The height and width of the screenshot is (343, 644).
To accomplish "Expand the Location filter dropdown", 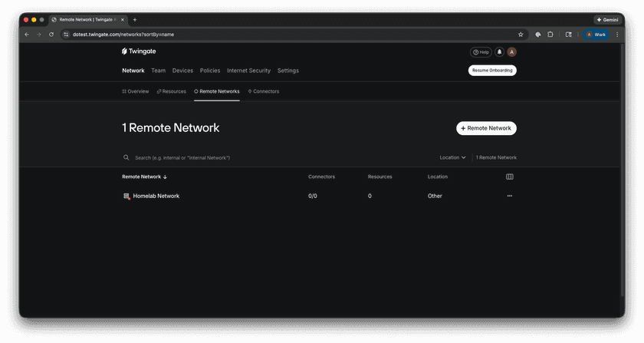I will [452, 157].
